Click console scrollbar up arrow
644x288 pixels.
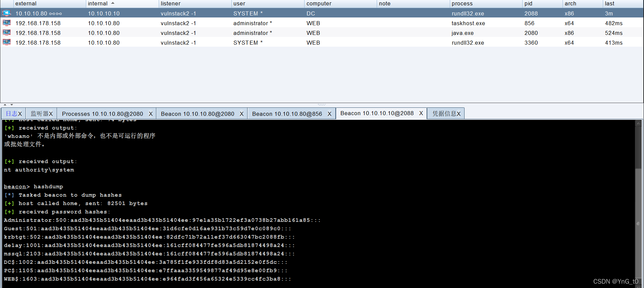point(638,123)
